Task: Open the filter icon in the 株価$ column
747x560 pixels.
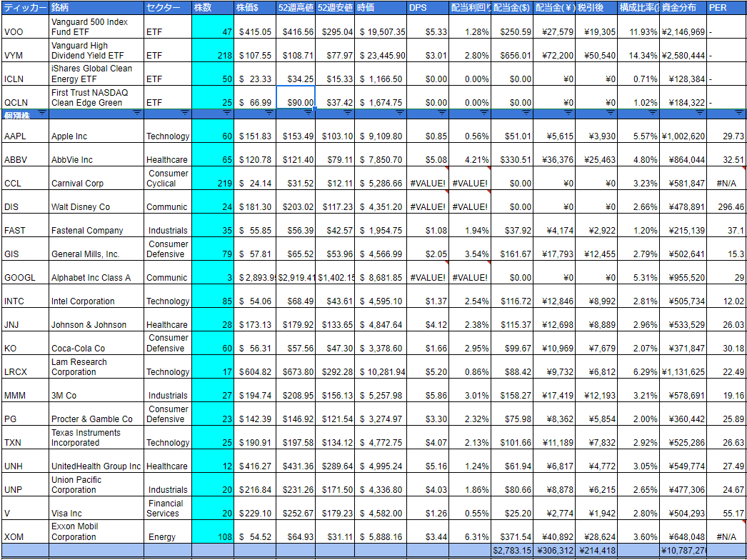Action: [x=269, y=112]
